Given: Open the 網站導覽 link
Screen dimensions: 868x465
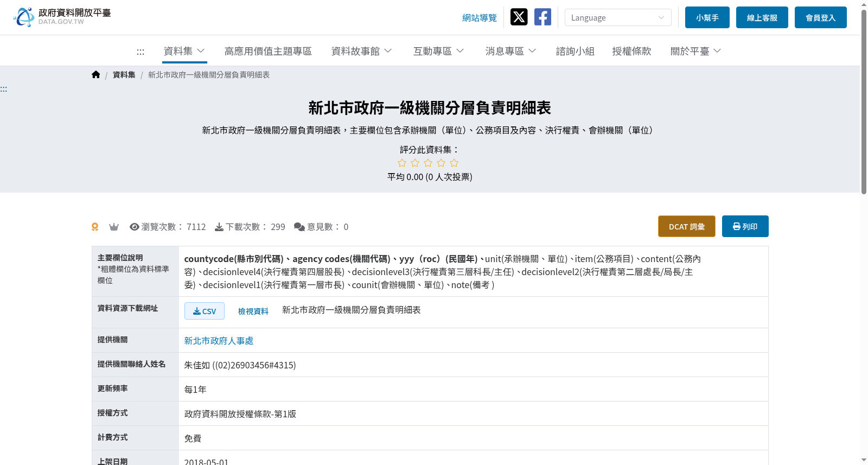Looking at the screenshot, I should point(480,18).
